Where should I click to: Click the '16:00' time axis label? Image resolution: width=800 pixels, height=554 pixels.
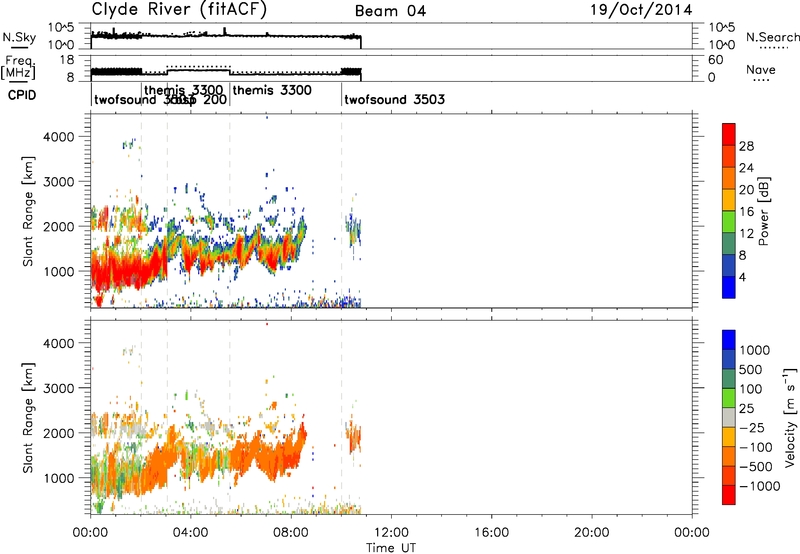pos(491,533)
